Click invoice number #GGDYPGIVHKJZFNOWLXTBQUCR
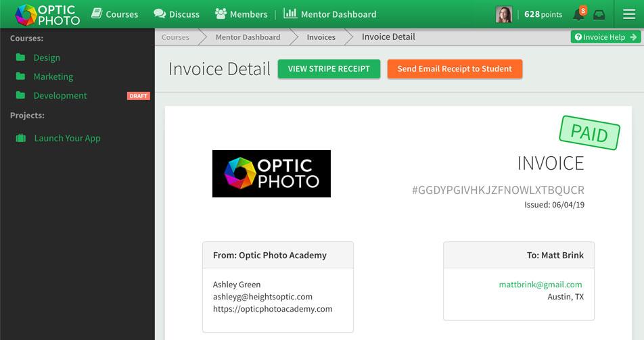The height and width of the screenshot is (340, 644). pos(498,190)
